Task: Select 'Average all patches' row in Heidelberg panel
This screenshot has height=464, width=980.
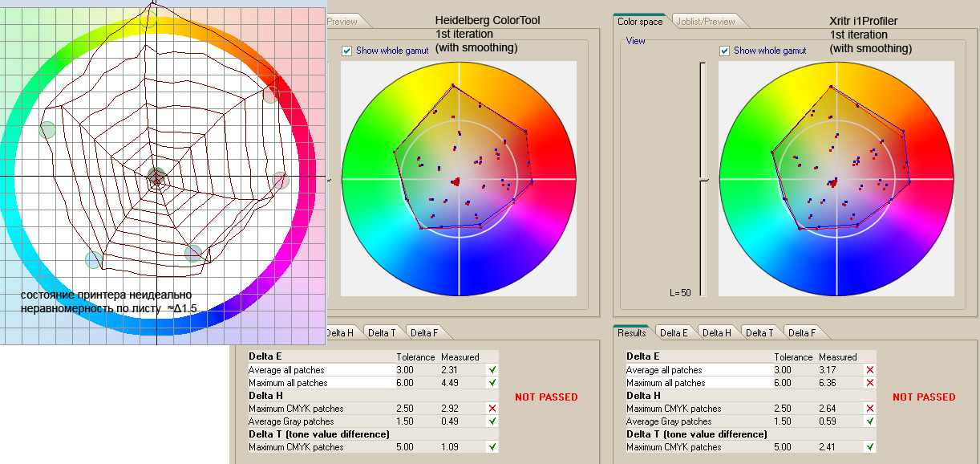Action: click(372, 370)
